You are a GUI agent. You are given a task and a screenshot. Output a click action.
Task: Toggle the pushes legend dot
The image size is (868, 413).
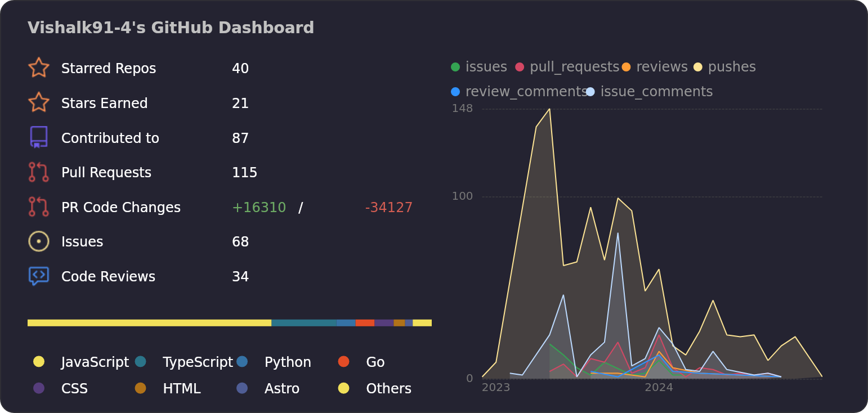[x=698, y=67]
